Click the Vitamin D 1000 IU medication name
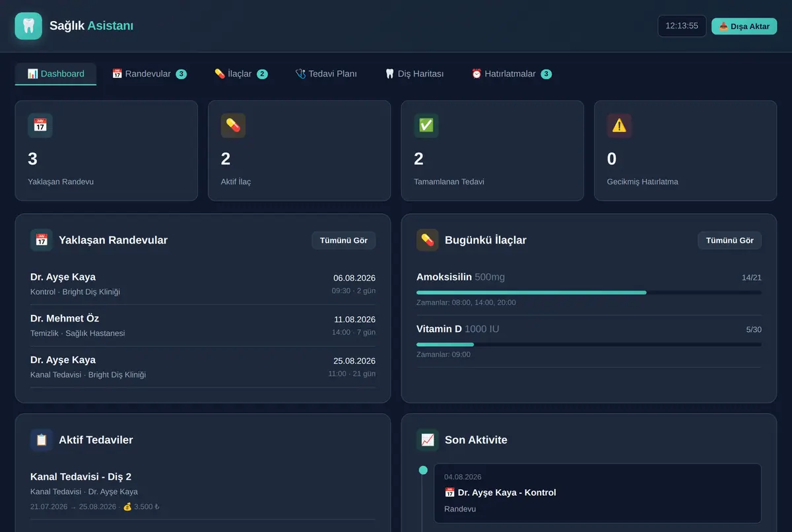 coord(458,329)
